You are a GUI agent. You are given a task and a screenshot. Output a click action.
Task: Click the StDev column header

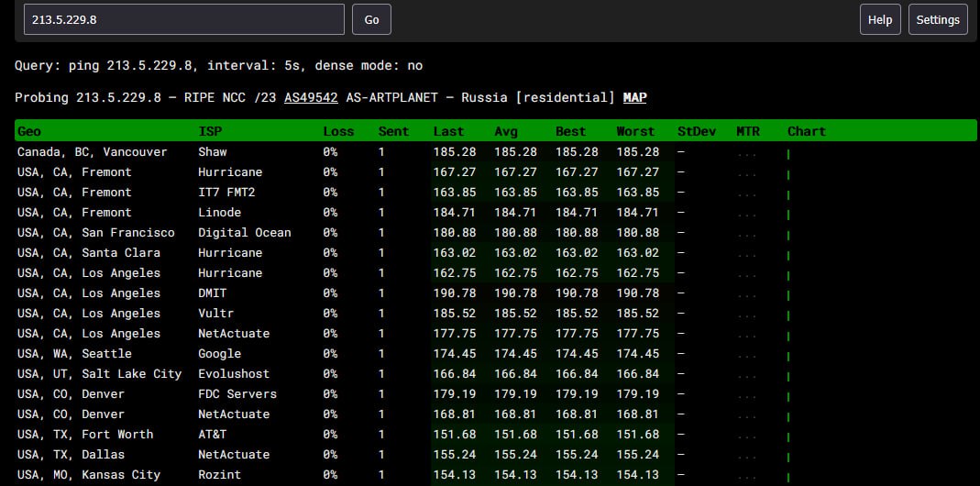coord(696,131)
